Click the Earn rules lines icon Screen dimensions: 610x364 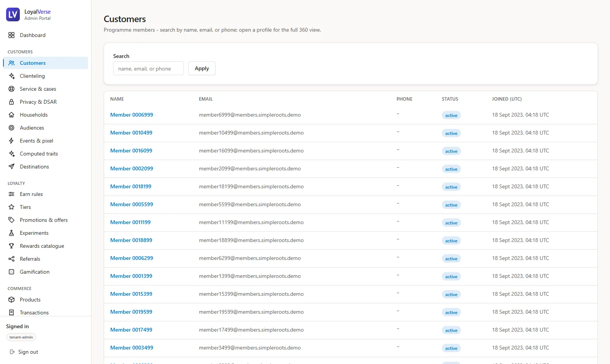11,194
